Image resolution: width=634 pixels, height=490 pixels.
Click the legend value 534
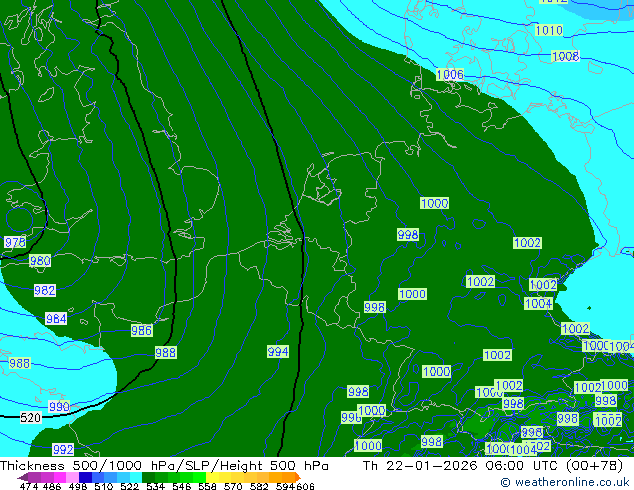tap(155, 486)
